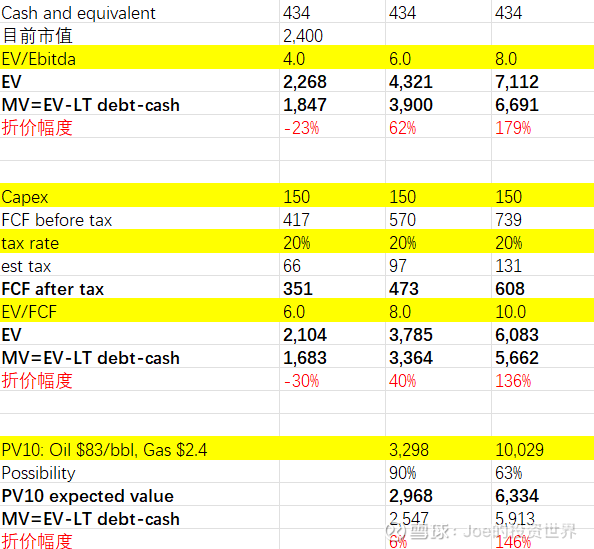Select FCF after tax value 351
This screenshot has height=549, width=594.
click(332, 289)
